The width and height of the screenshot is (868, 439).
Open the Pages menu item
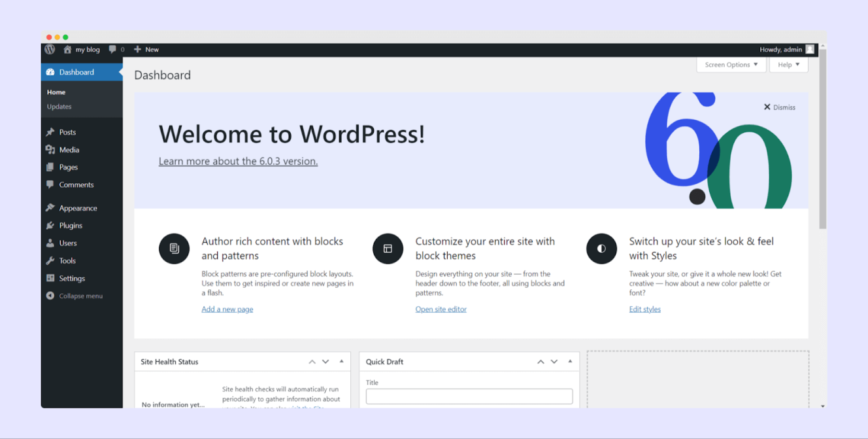(x=82, y=167)
